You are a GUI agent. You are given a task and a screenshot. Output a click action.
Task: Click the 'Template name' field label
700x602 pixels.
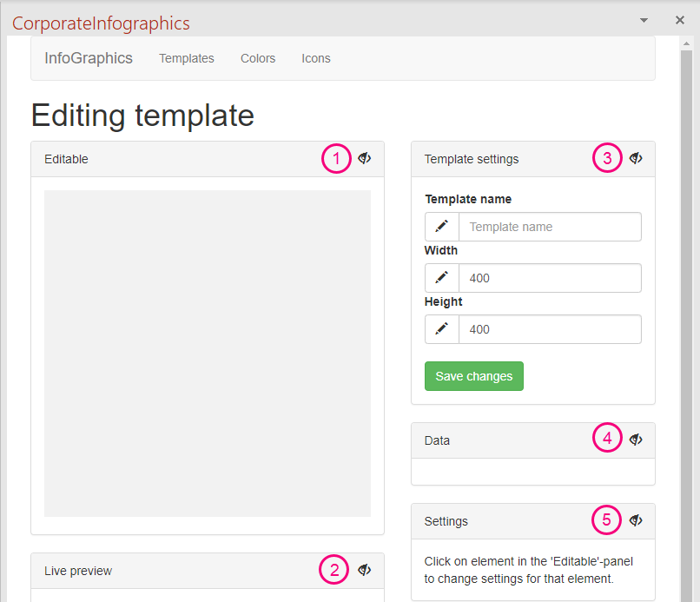(468, 199)
